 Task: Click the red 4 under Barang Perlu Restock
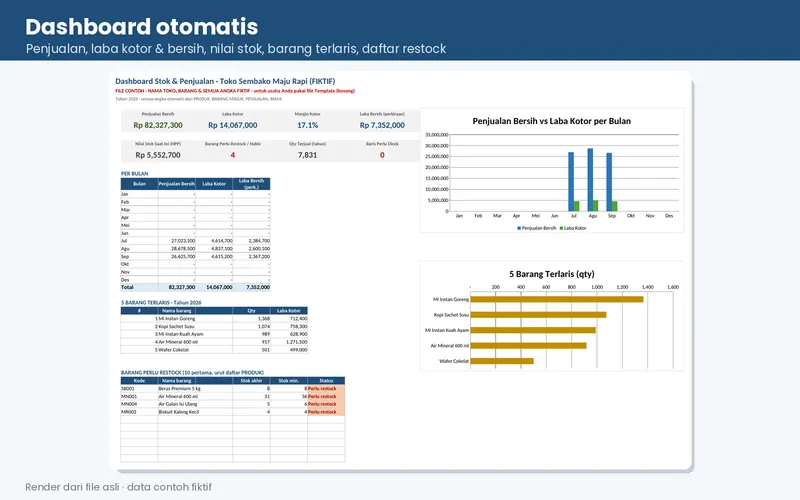pos(233,155)
